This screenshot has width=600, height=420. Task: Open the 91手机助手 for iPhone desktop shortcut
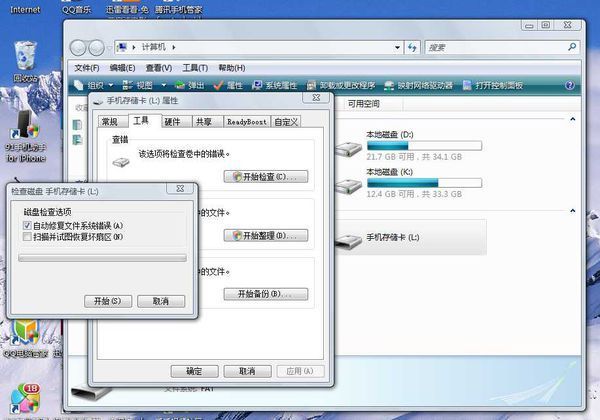[x=24, y=125]
